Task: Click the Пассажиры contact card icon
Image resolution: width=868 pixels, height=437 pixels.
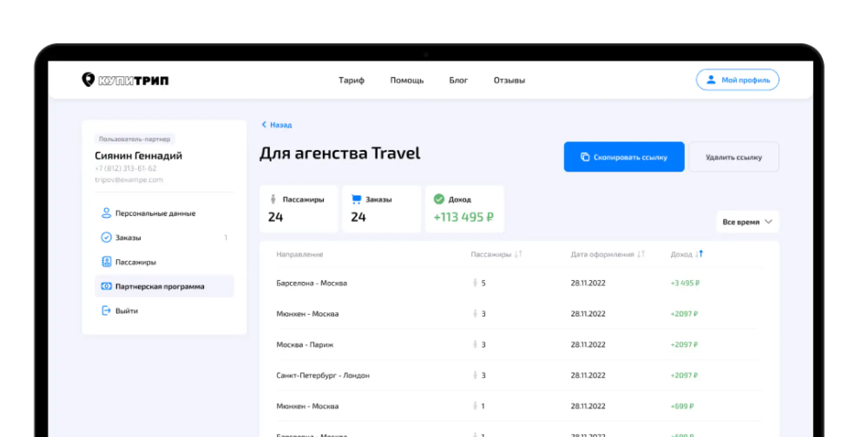Action: [106, 262]
